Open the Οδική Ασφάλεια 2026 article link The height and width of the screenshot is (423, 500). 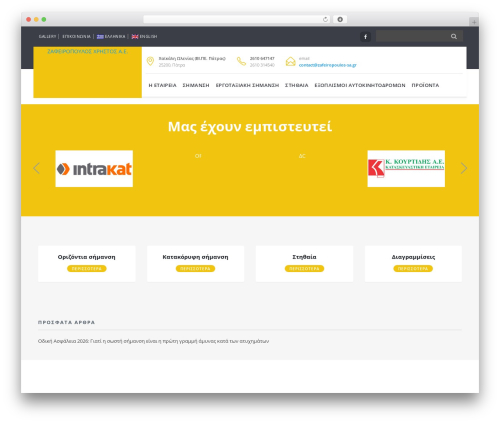153,341
